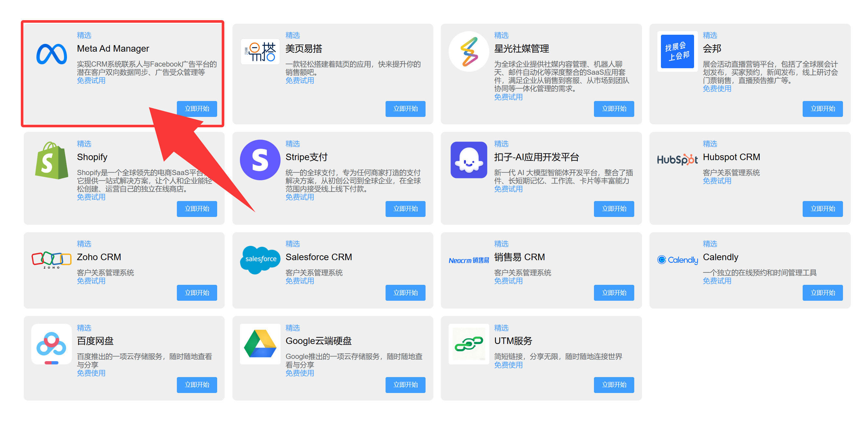Click the UTM服务 title text
The height and width of the screenshot is (443, 868).
point(513,341)
